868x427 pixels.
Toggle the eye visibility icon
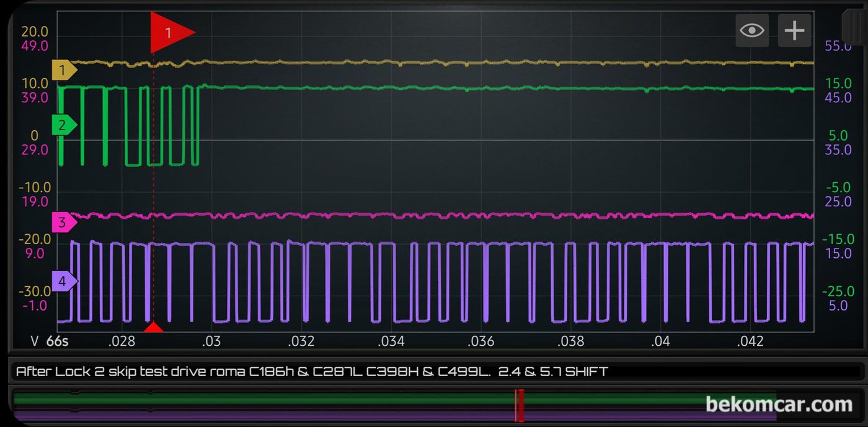[752, 30]
